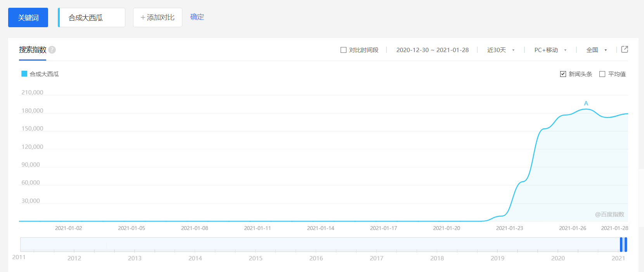Click the help question mark beside 搜索指数
Screen dimensions: 644x272
pos(52,50)
